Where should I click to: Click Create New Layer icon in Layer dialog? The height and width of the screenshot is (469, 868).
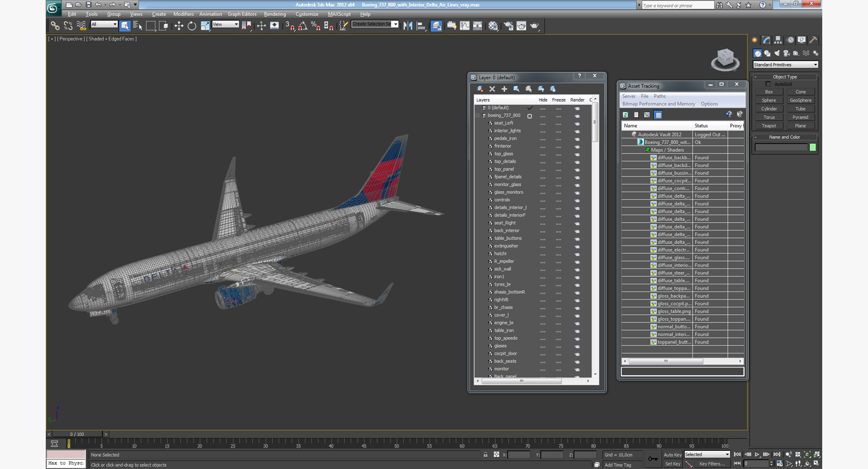coord(480,89)
